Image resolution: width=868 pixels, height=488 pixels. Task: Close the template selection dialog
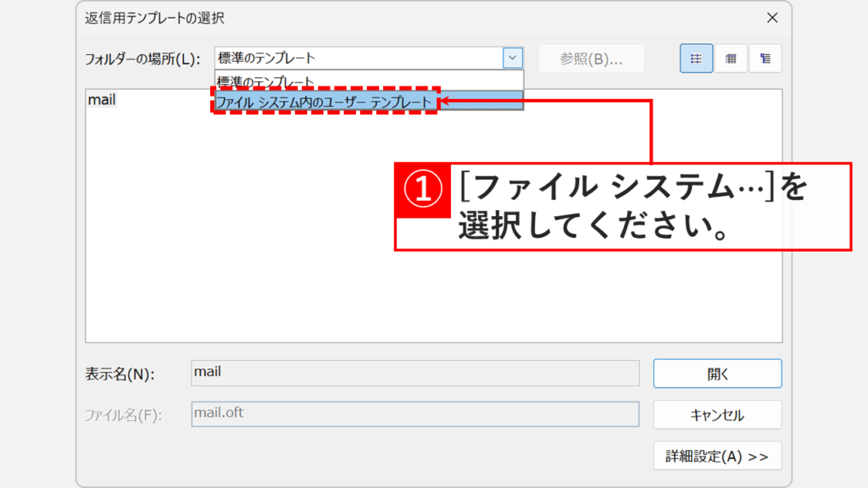click(x=772, y=19)
